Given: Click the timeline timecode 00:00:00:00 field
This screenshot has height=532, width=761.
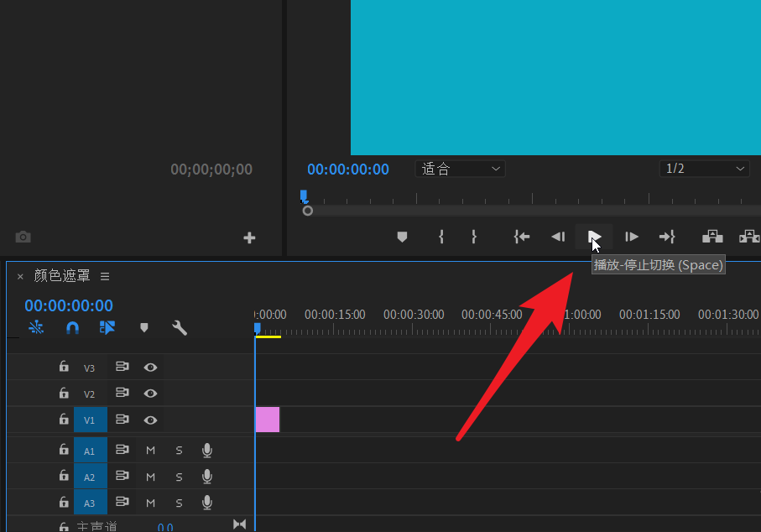Looking at the screenshot, I should point(69,305).
